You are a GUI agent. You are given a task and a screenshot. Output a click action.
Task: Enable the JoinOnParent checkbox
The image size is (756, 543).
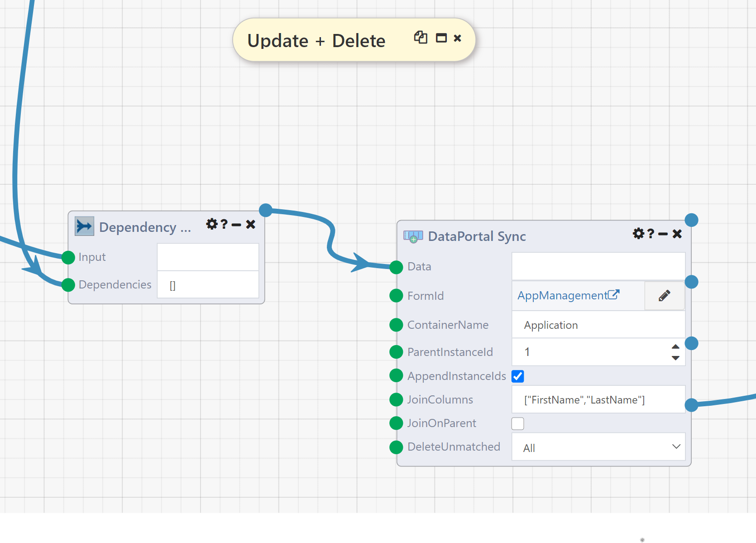tap(517, 423)
